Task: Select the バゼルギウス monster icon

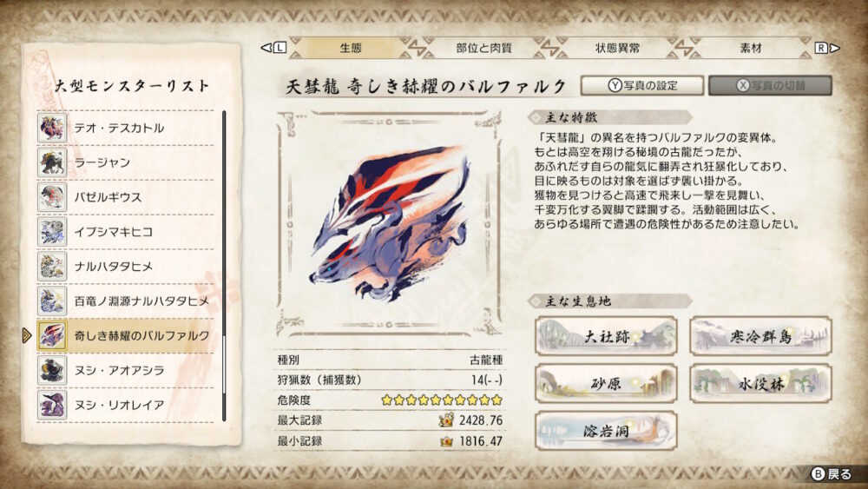Action: [x=53, y=197]
